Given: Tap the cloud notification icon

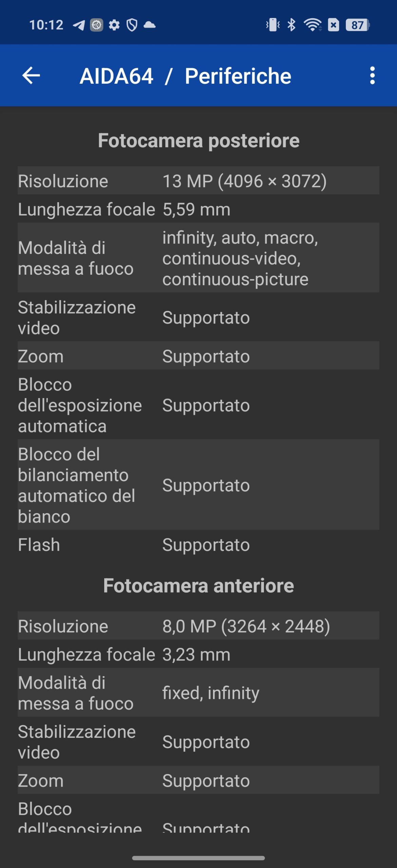Looking at the screenshot, I should [x=150, y=25].
